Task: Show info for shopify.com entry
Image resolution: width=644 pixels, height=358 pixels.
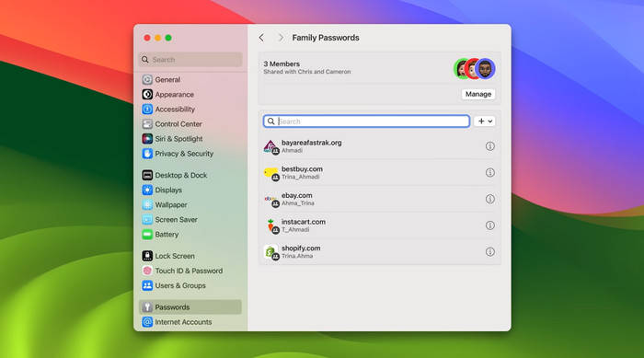Action: click(x=490, y=251)
